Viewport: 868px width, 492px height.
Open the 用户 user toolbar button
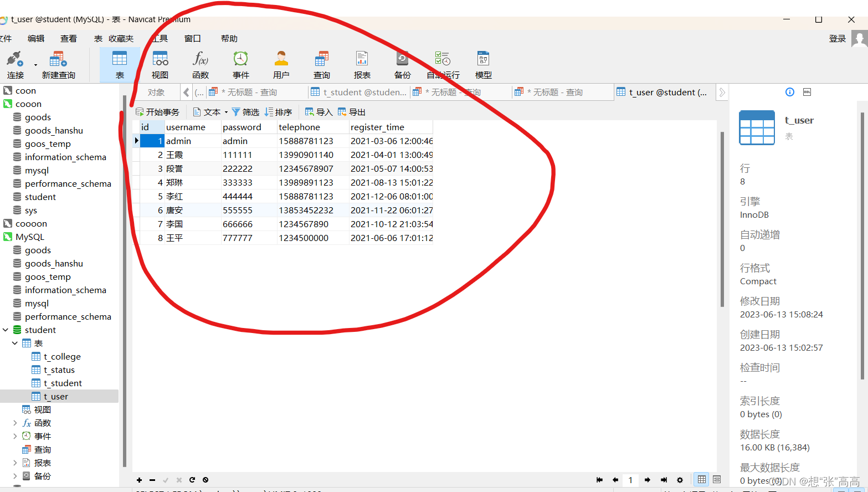[281, 65]
